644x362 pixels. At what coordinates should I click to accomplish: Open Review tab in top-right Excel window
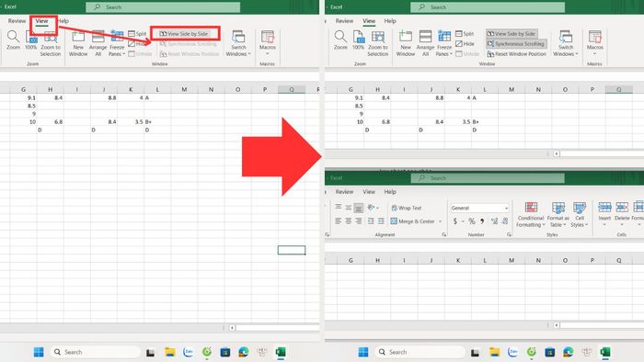(x=344, y=21)
